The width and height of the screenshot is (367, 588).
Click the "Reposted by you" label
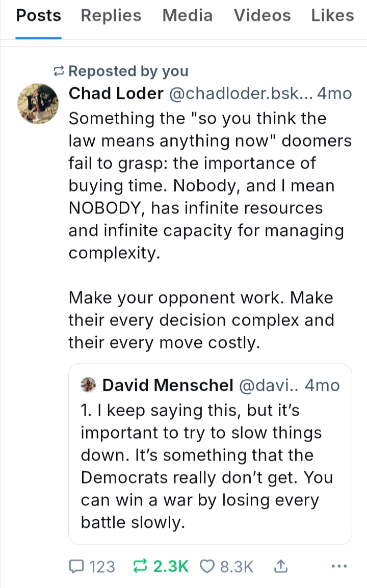127,71
